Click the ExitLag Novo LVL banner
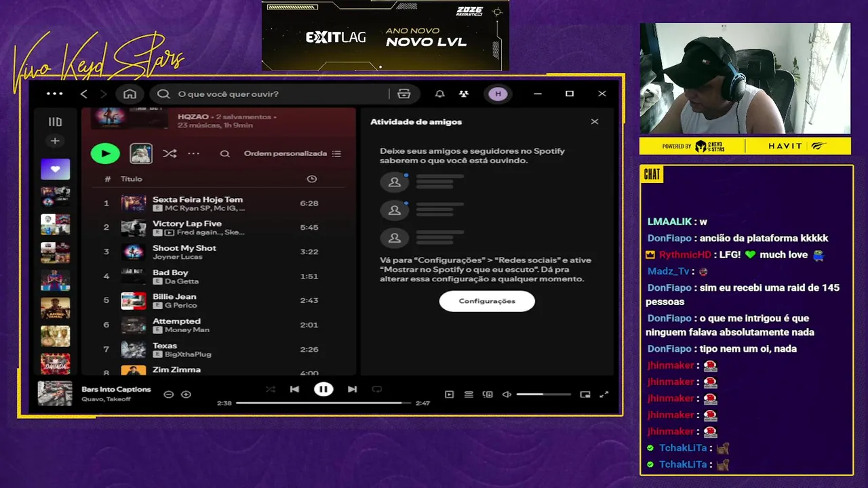The height and width of the screenshot is (488, 868). (x=385, y=35)
